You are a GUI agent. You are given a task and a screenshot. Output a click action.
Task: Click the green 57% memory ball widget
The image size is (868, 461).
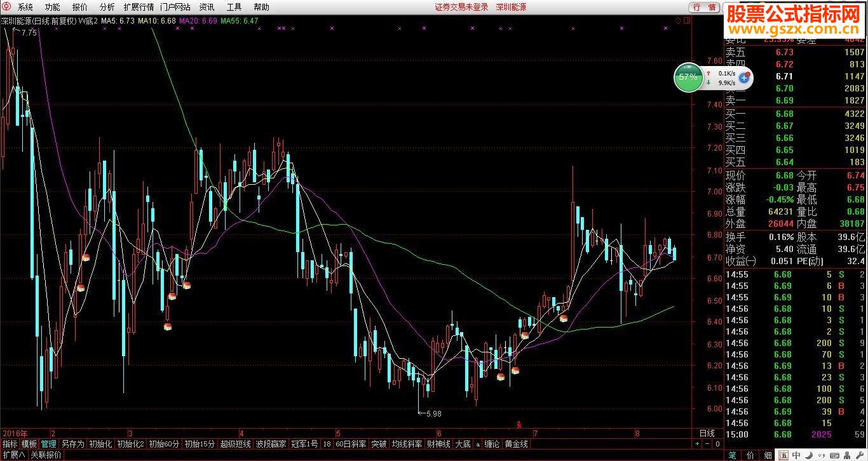tap(688, 77)
